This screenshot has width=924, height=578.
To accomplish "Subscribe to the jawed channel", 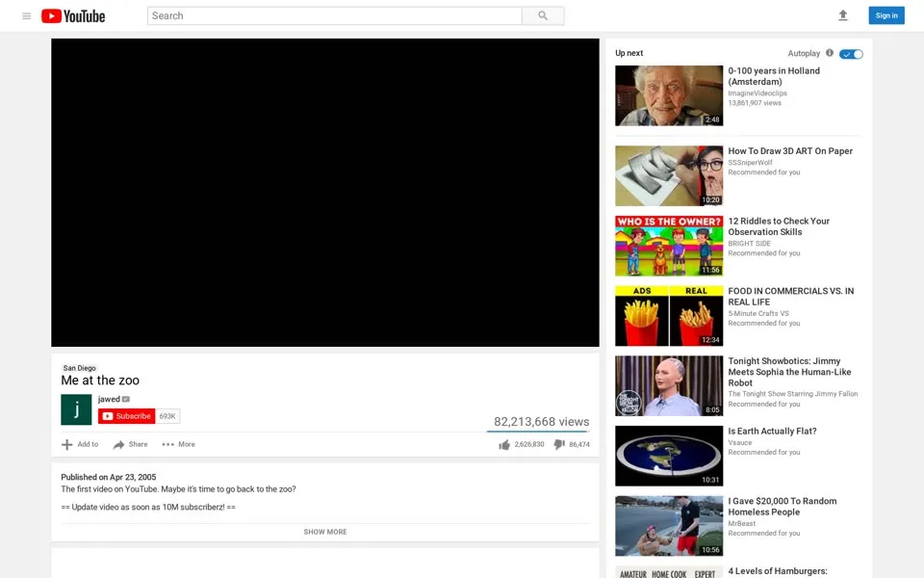I will coord(127,416).
